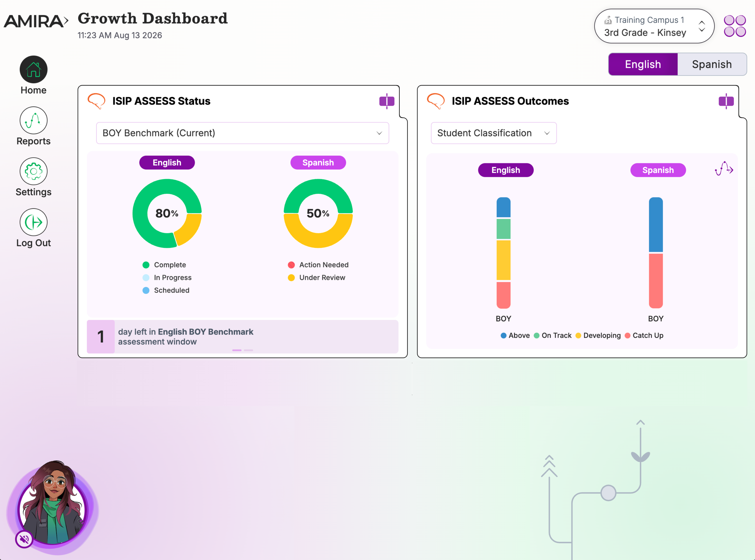Select the Spanish pill in Outcomes card
The height and width of the screenshot is (560, 755).
(658, 170)
